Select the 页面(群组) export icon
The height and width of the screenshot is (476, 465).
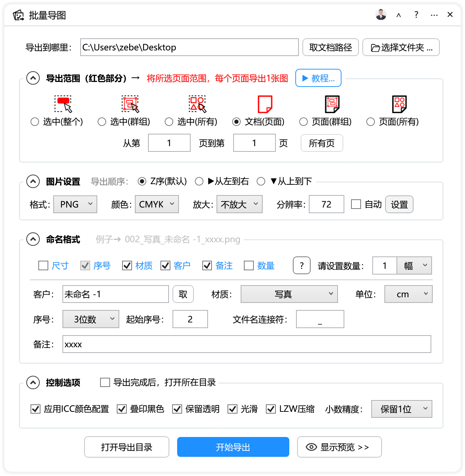tap(332, 104)
